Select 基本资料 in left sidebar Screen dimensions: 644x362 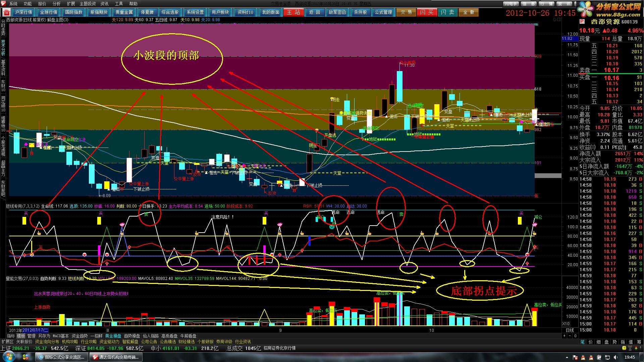click(x=3, y=67)
